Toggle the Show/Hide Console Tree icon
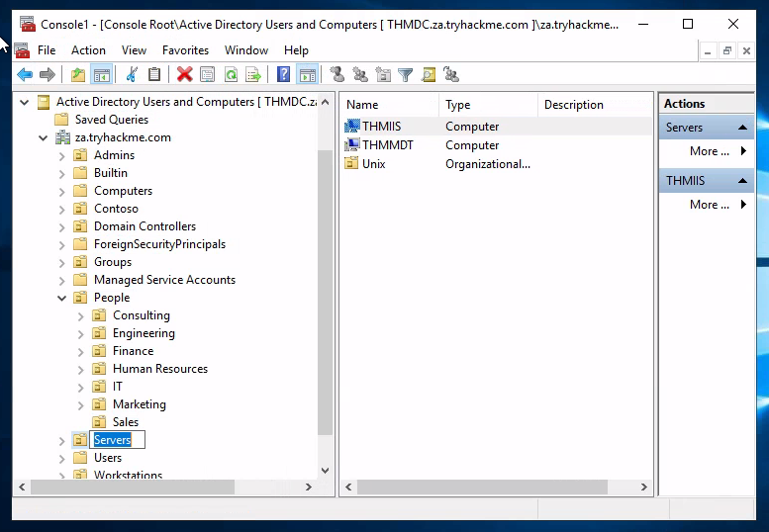The height and width of the screenshot is (532, 769). [102, 75]
